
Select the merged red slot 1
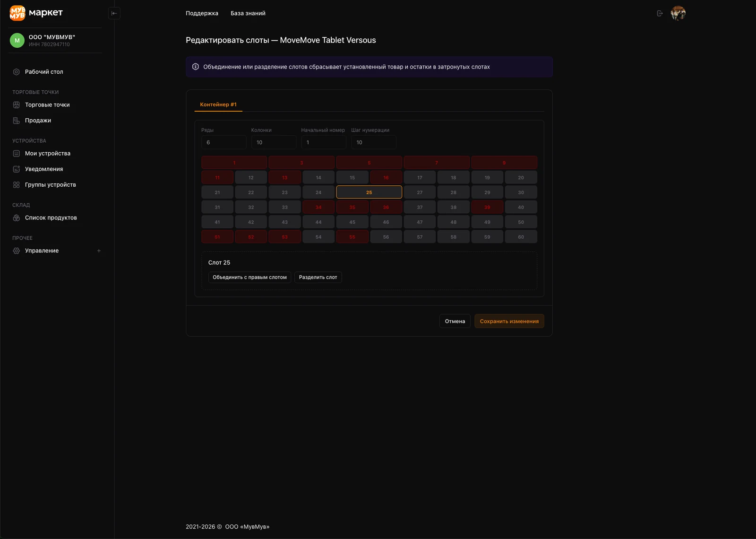click(x=234, y=163)
